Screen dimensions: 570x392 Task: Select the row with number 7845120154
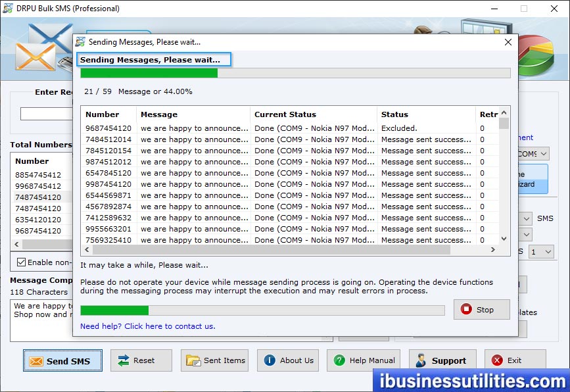[290, 151]
